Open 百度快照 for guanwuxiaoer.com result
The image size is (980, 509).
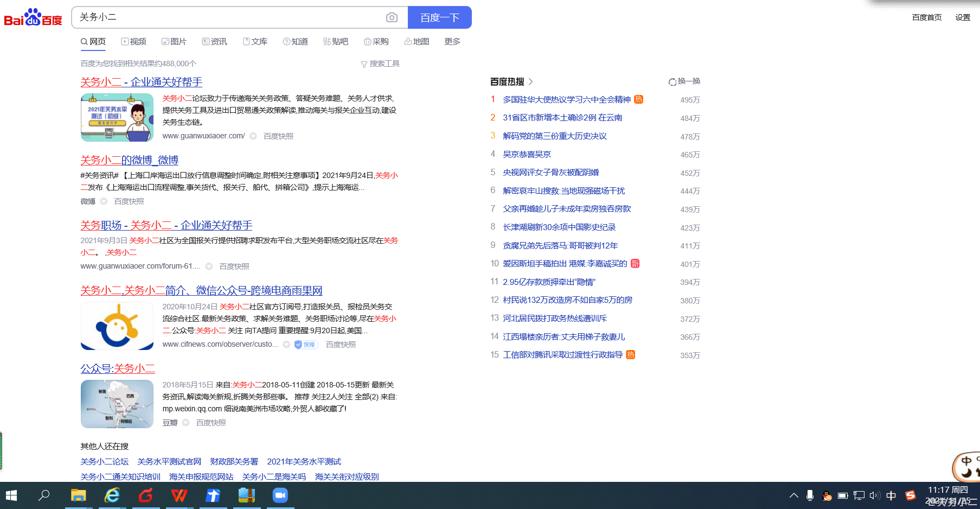(x=279, y=136)
